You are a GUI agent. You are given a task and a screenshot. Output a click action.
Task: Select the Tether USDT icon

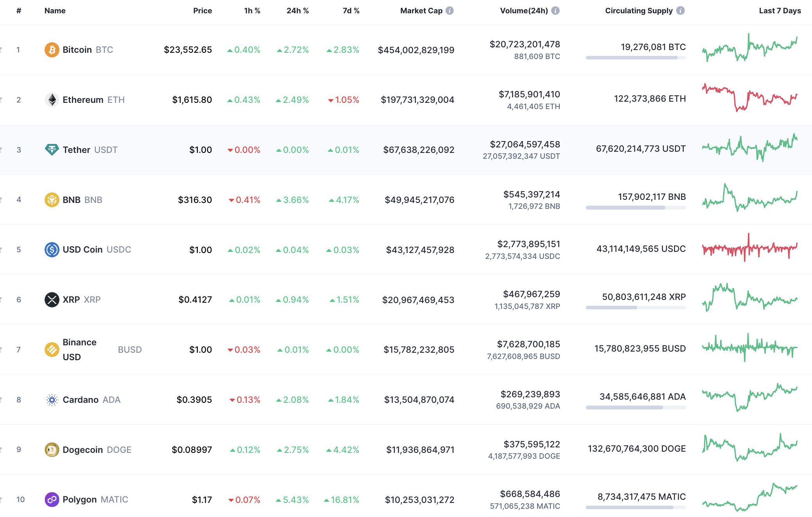click(51, 149)
